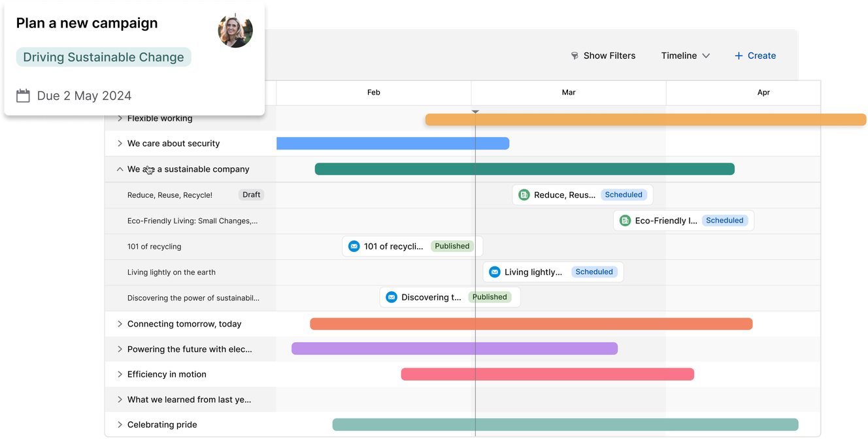
Task: Click the purple Powering the future timeline bar
Action: [x=454, y=349]
